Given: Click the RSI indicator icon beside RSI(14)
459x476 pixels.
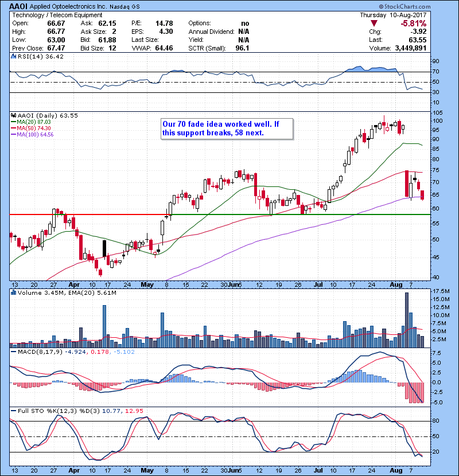Looking at the screenshot, I should [x=13, y=56].
